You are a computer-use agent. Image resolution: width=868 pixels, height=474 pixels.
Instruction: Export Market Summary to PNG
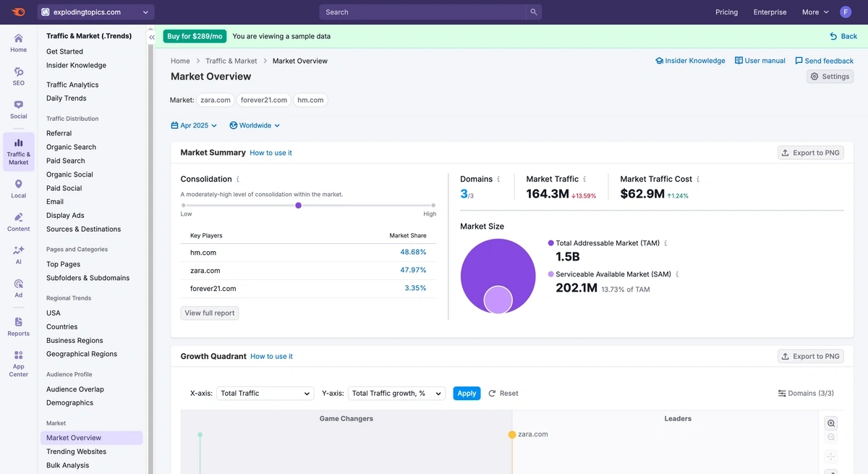pos(810,153)
